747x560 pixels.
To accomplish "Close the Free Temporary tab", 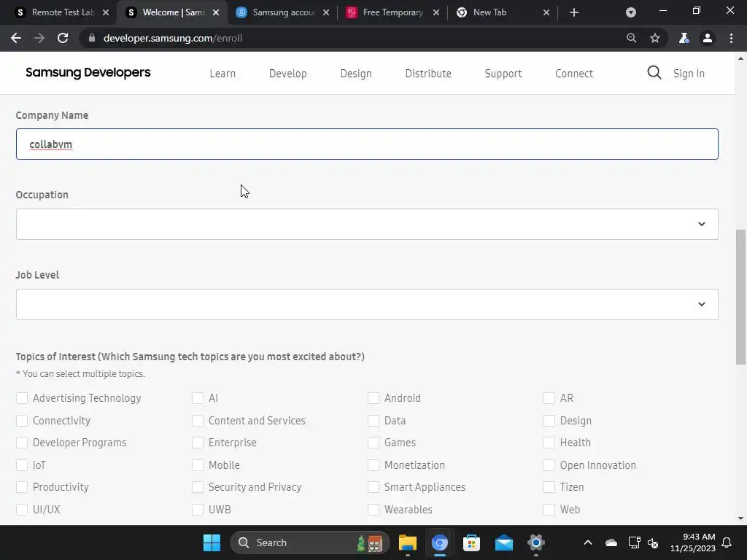I will tap(436, 12).
